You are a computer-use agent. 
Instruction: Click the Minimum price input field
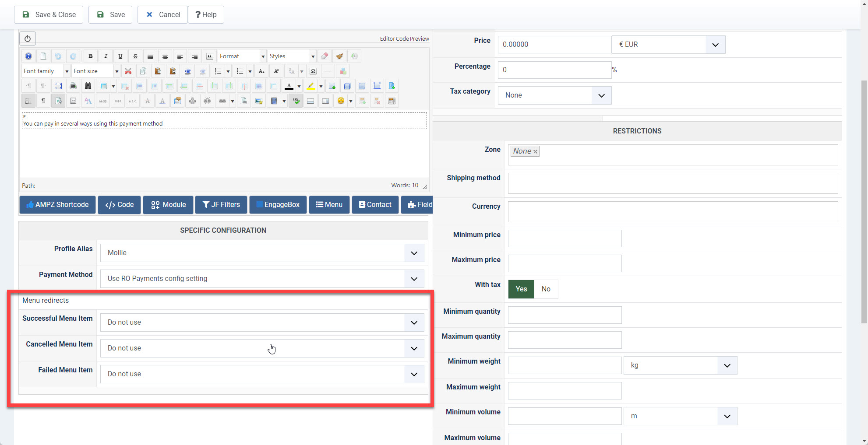click(x=564, y=238)
